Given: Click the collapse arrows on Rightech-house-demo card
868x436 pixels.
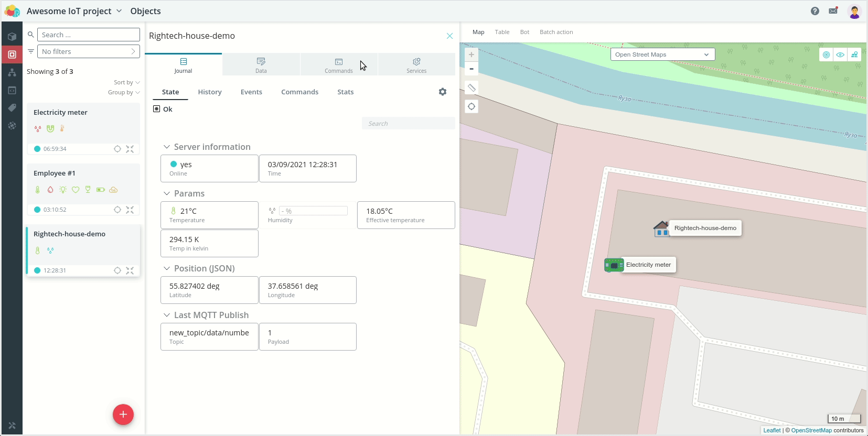Looking at the screenshot, I should 130,270.
